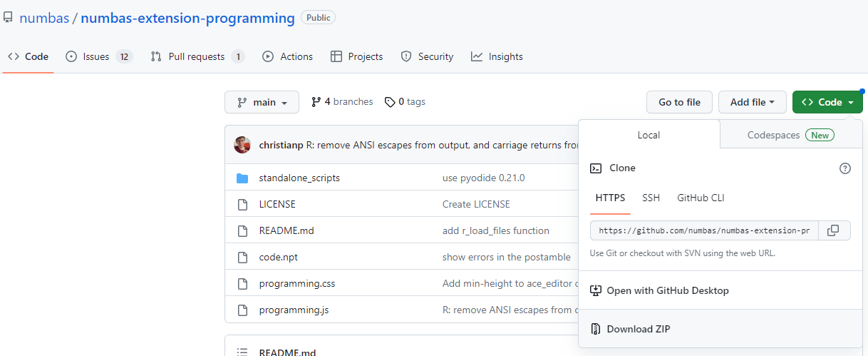Open the Clone help question mark icon
The width and height of the screenshot is (868, 356).
(x=845, y=168)
